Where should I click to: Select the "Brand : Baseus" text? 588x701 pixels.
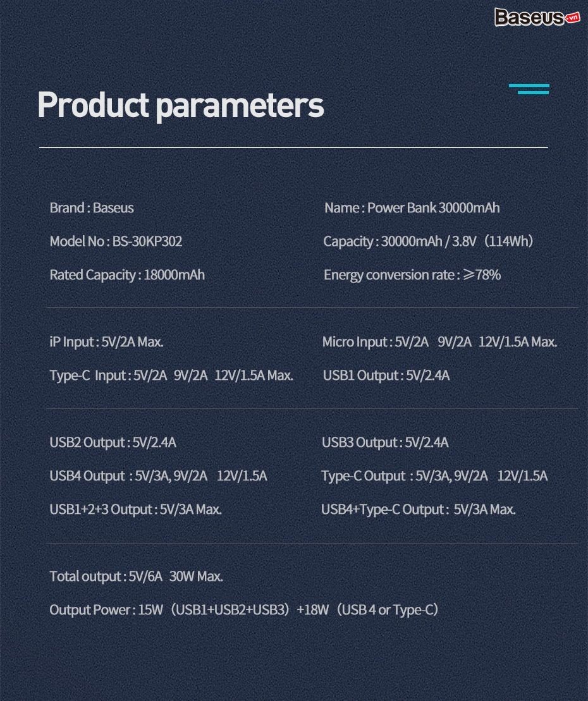point(92,208)
